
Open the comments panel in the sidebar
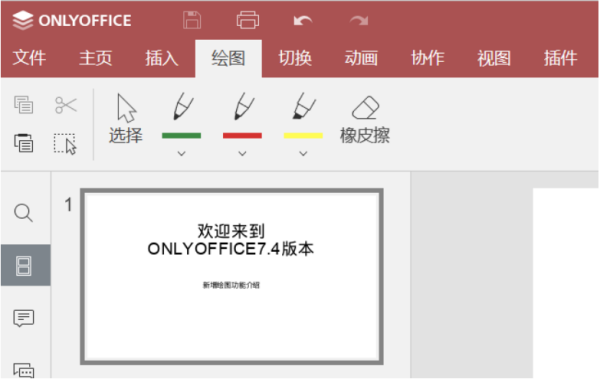(x=24, y=318)
